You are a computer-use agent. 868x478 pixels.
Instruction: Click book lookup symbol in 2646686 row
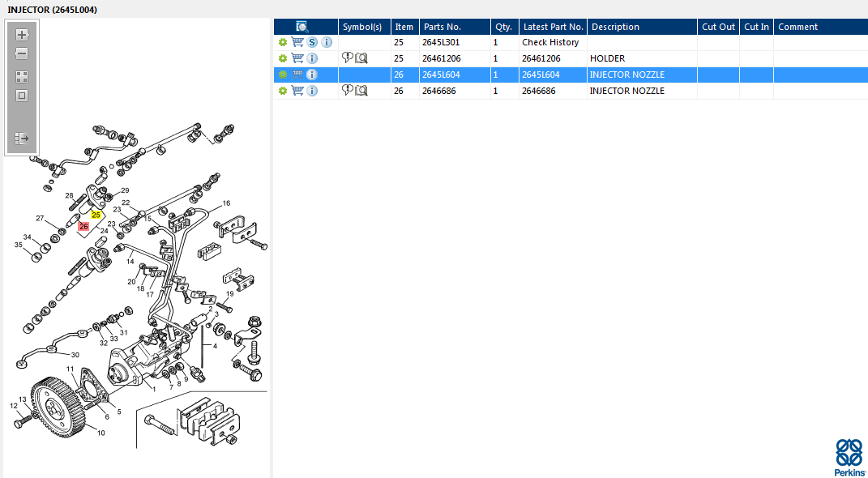pyautogui.click(x=361, y=91)
